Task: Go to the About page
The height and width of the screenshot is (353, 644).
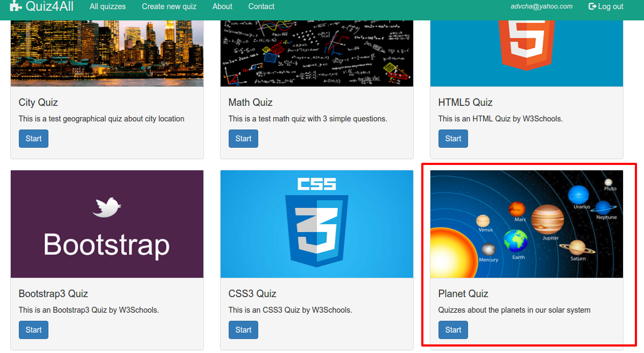Action: pyautogui.click(x=222, y=6)
